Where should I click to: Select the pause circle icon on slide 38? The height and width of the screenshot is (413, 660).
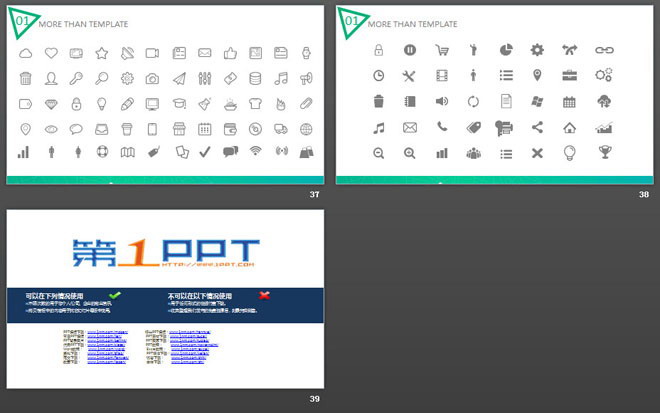tap(410, 50)
